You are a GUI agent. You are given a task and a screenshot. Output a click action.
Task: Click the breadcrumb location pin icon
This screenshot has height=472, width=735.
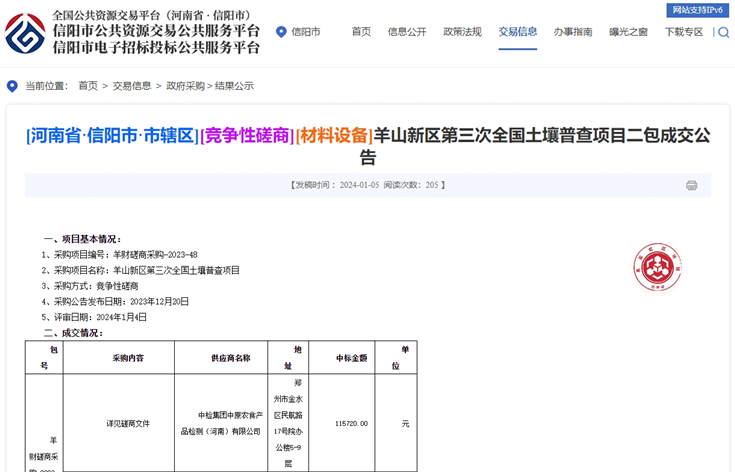[x=12, y=86]
